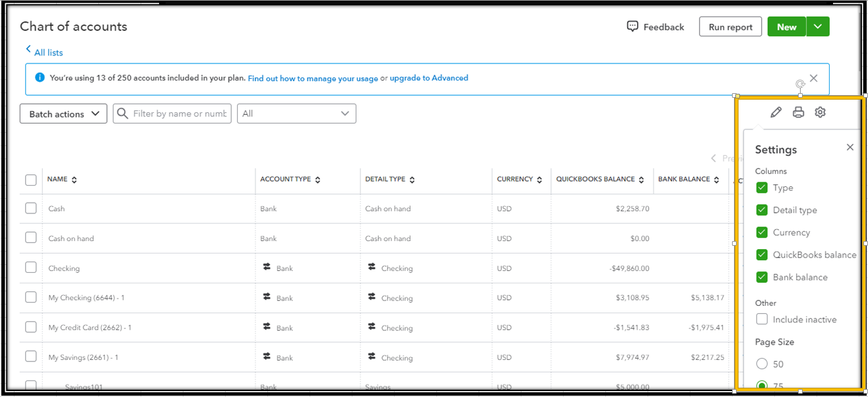
Task: Click the Filter by name search field
Action: [179, 114]
